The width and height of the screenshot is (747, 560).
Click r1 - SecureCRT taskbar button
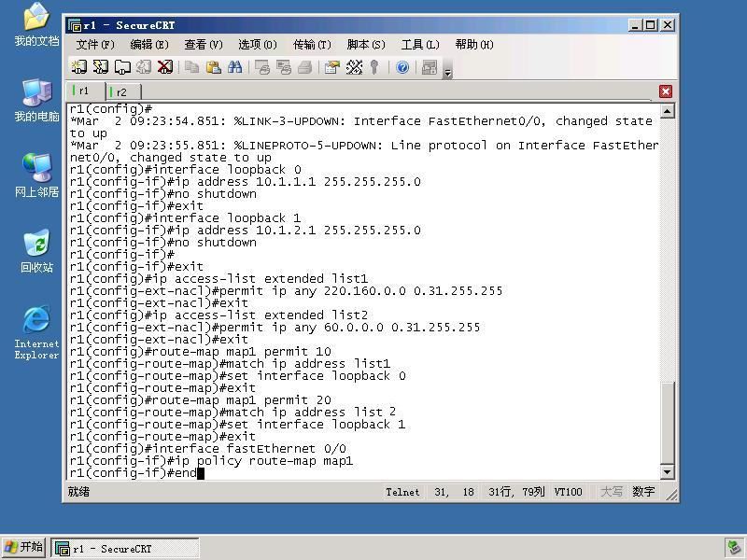click(125, 549)
